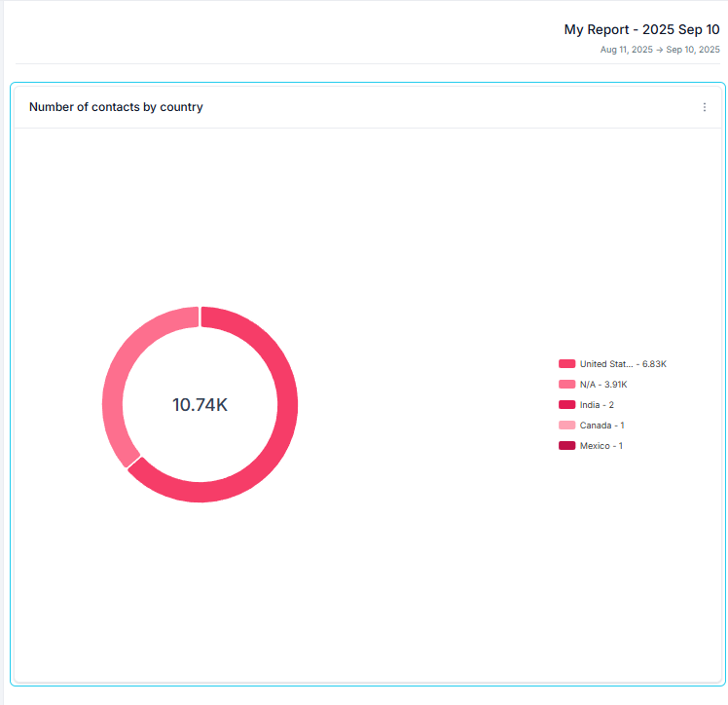Open the three-dot widget options menu

pos(705,107)
